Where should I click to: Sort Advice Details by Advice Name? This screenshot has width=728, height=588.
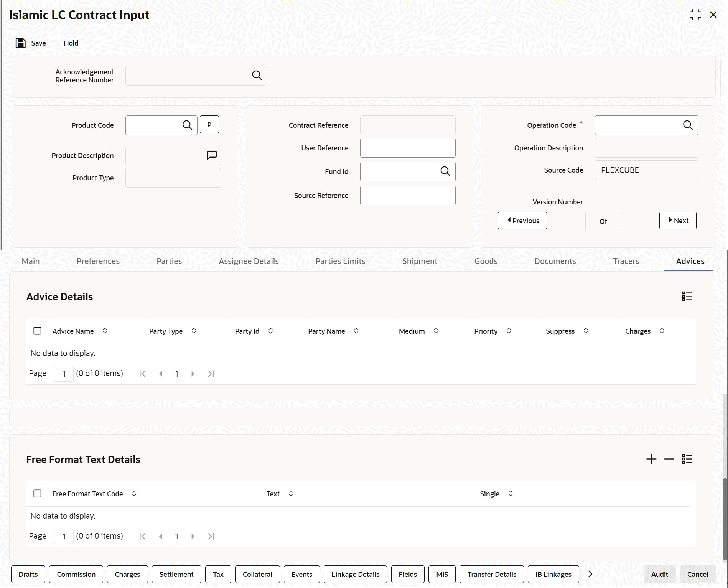(x=105, y=331)
